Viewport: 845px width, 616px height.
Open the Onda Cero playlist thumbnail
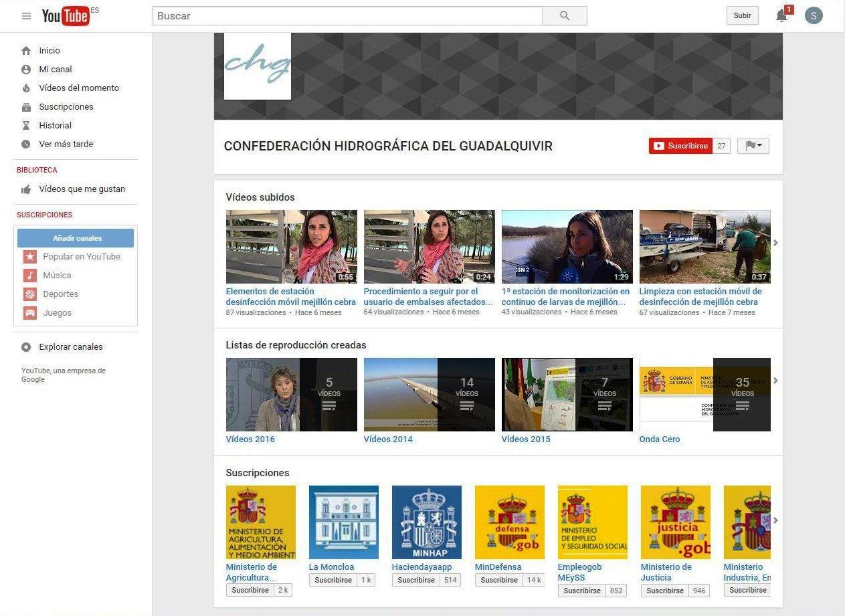point(705,395)
